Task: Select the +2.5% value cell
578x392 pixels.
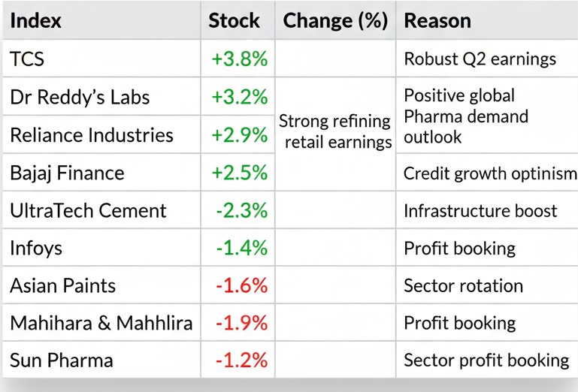Action: [240, 173]
